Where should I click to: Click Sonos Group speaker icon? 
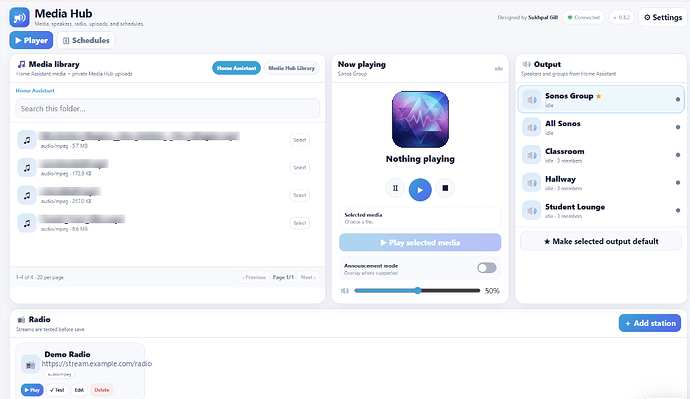(532, 100)
